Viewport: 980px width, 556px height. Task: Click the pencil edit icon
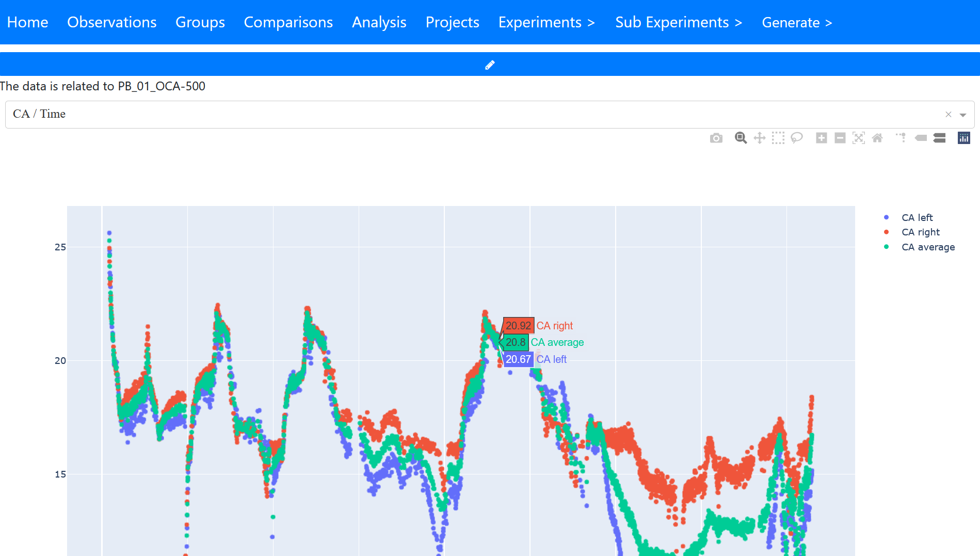[x=490, y=65]
